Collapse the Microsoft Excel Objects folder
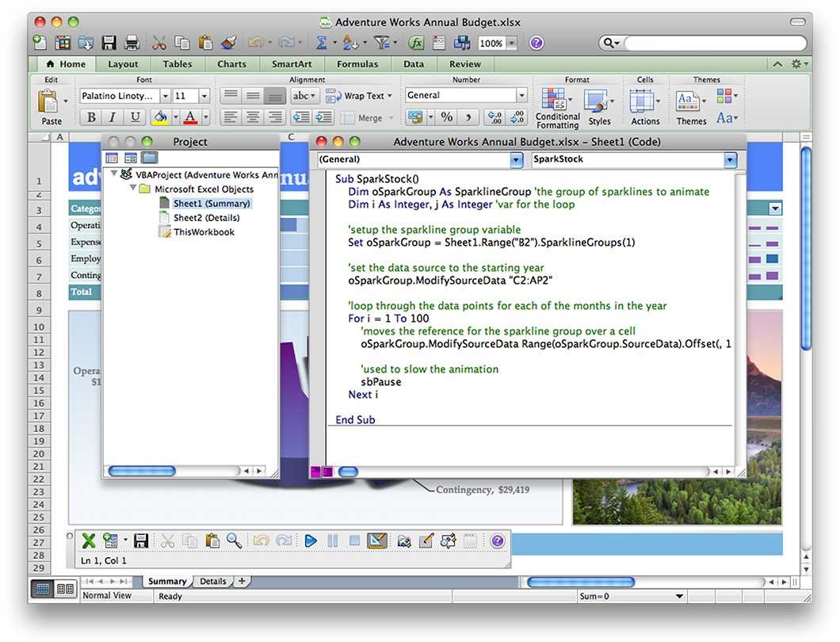The image size is (840, 642). coord(133,188)
